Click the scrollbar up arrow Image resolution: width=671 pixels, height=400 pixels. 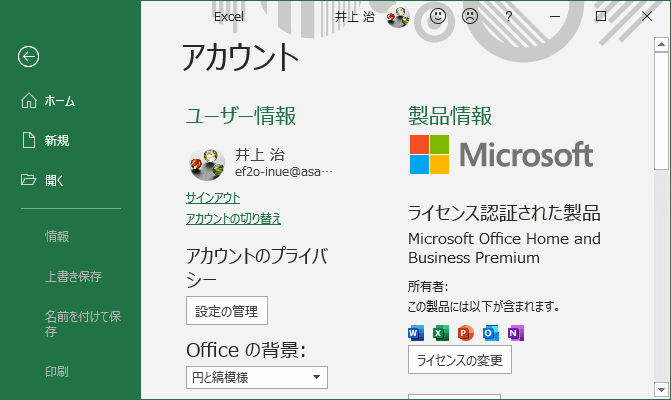661,44
